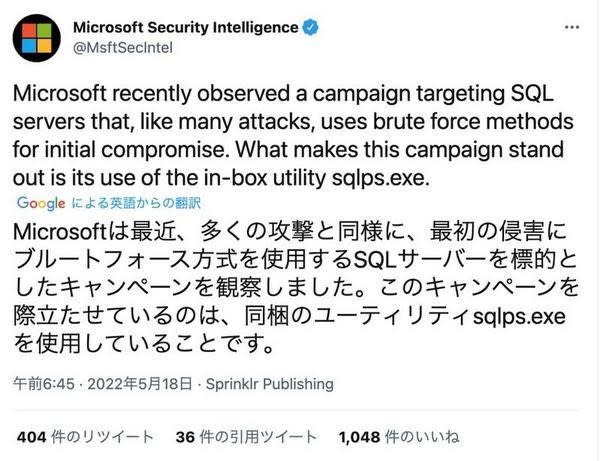Open the three-dot more options menu
600x461 pixels.
point(572,27)
